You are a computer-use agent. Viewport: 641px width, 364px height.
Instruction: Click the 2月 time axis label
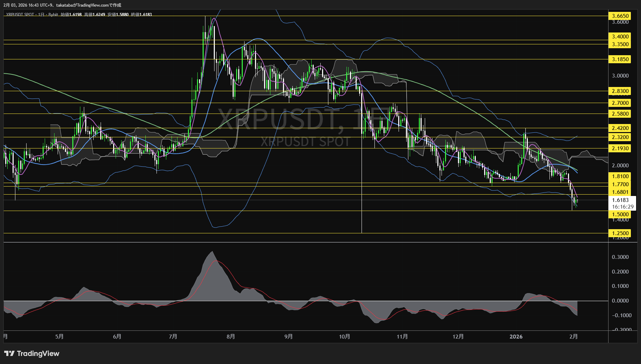tap(573, 336)
